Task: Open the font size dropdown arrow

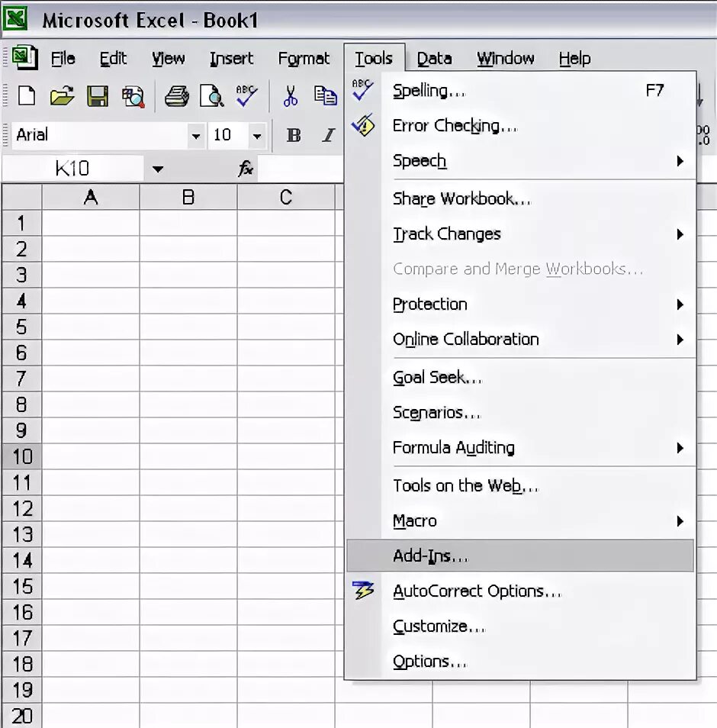Action: 256,136
